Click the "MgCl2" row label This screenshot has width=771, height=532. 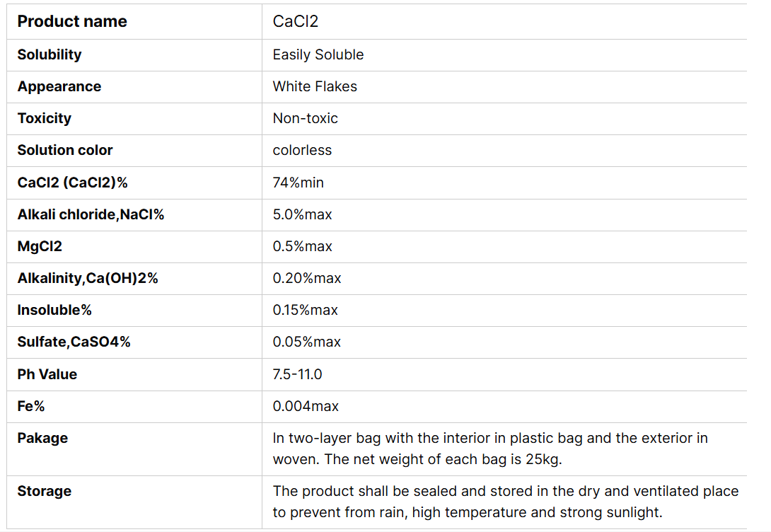pyautogui.click(x=40, y=246)
